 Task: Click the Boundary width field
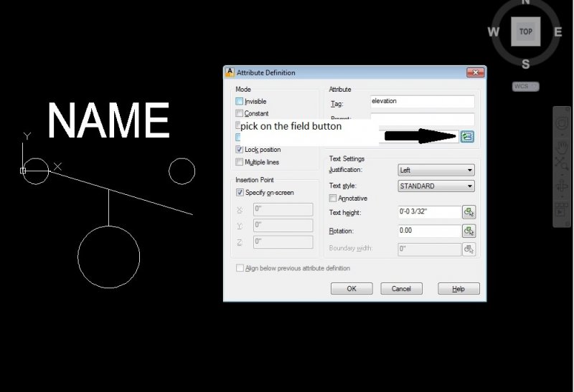click(429, 249)
